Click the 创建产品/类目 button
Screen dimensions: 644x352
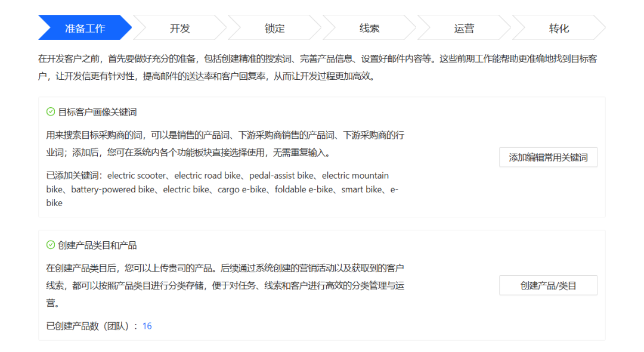coord(548,285)
